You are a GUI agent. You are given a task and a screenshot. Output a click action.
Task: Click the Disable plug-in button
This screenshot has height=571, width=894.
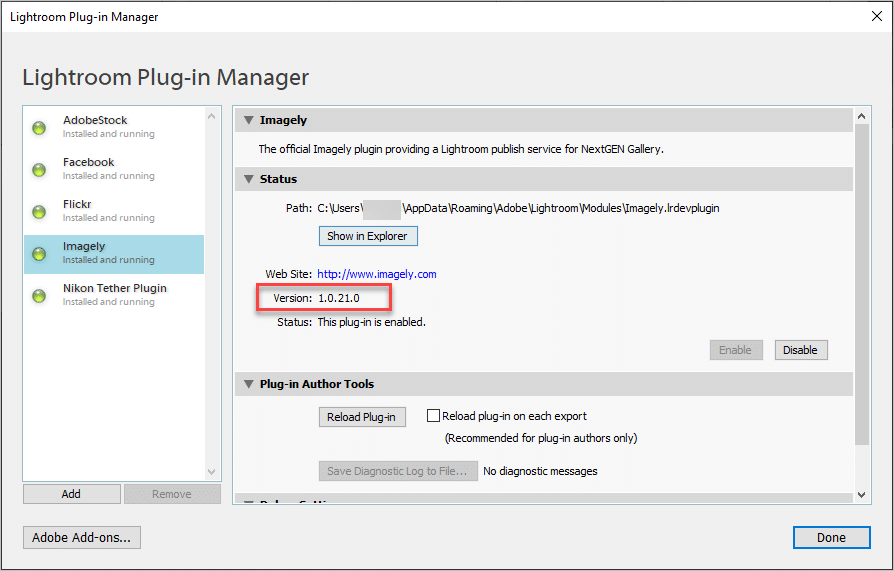coord(800,350)
